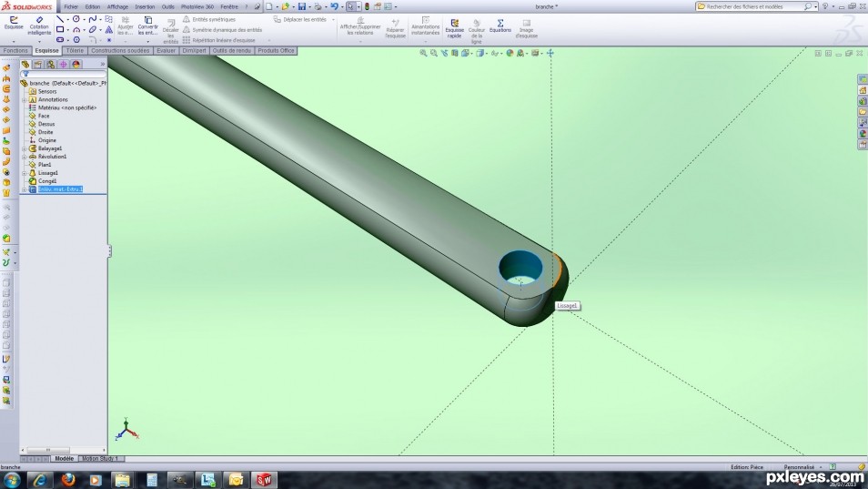This screenshot has width=868, height=489.
Task: Click extruded boss icon in left toolbar
Action: [x=6, y=67]
